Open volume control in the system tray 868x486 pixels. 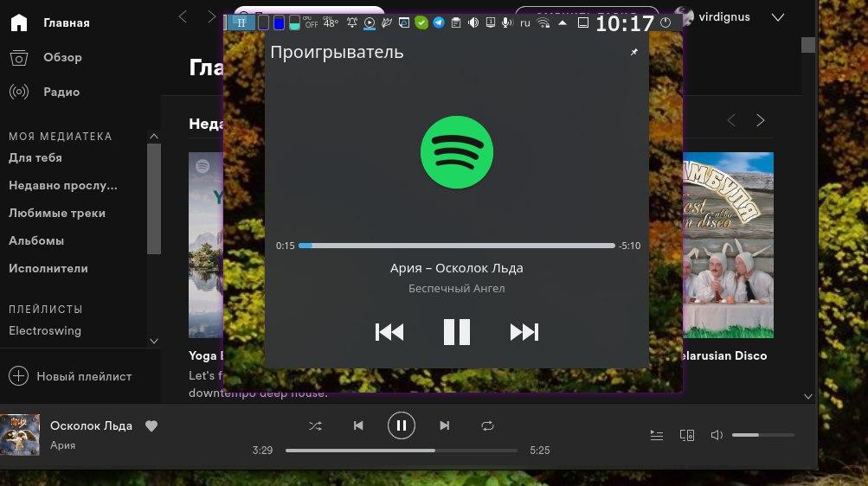click(x=473, y=22)
